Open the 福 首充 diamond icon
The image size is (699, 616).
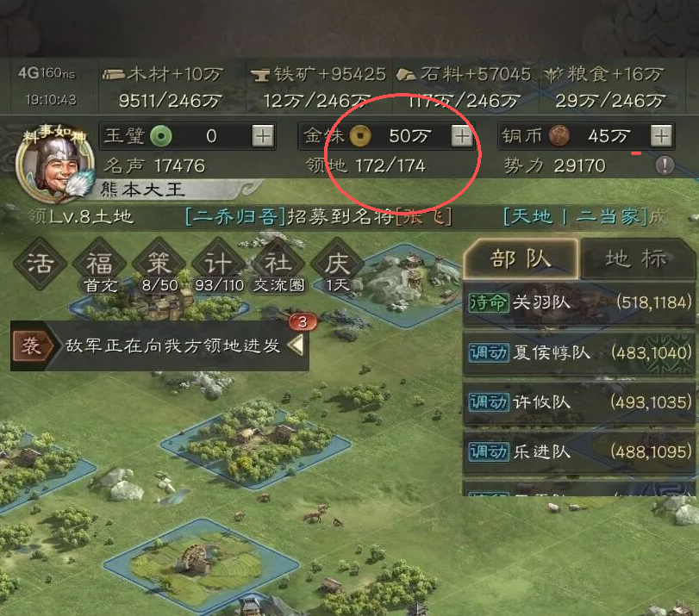pos(99,264)
